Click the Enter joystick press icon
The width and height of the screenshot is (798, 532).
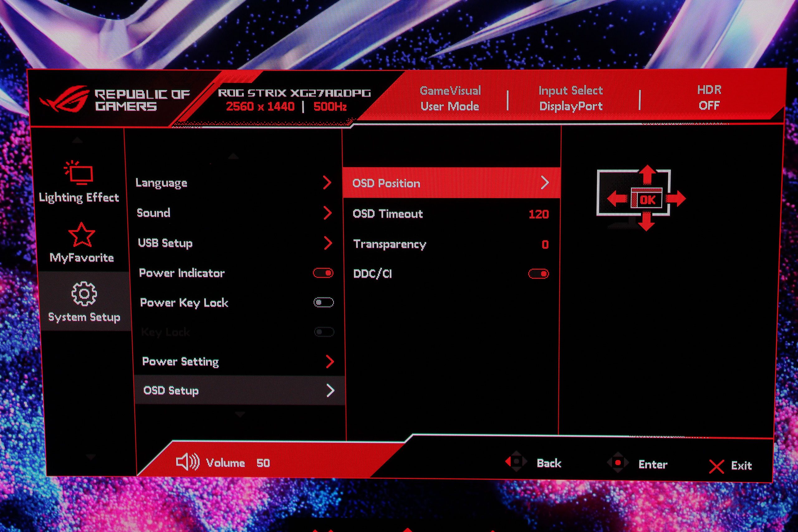tap(618, 463)
